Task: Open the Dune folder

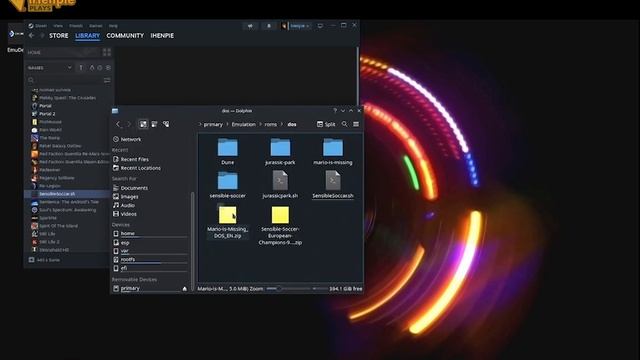Action: (227, 151)
